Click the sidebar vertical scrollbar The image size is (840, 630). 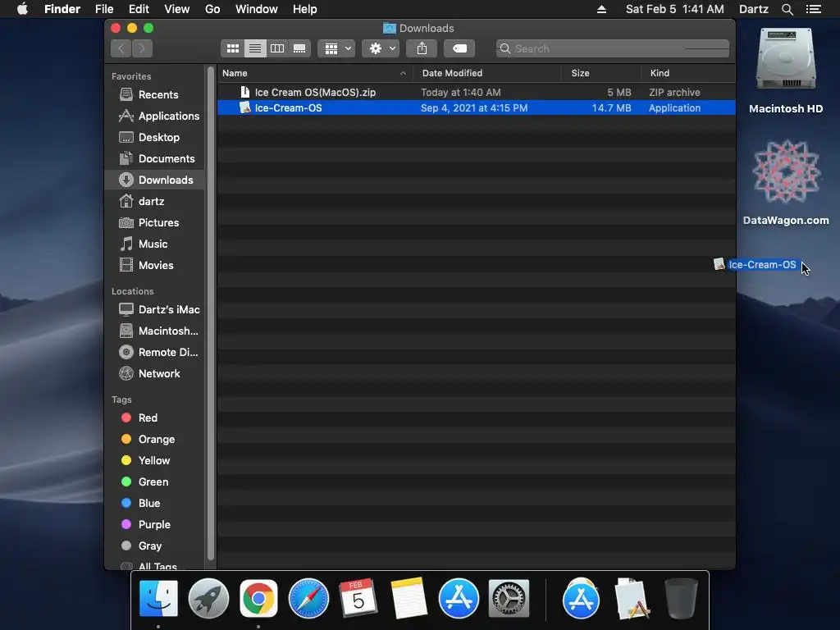[x=211, y=313]
